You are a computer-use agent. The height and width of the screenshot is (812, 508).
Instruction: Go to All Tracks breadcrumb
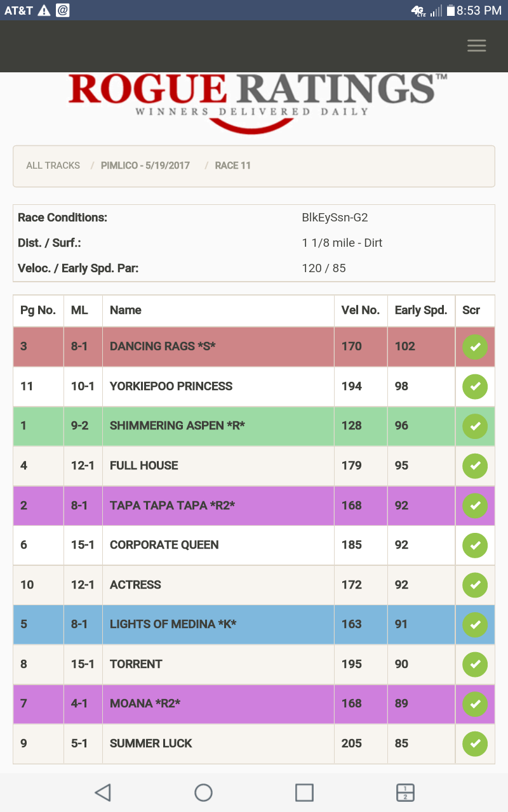[53, 166]
